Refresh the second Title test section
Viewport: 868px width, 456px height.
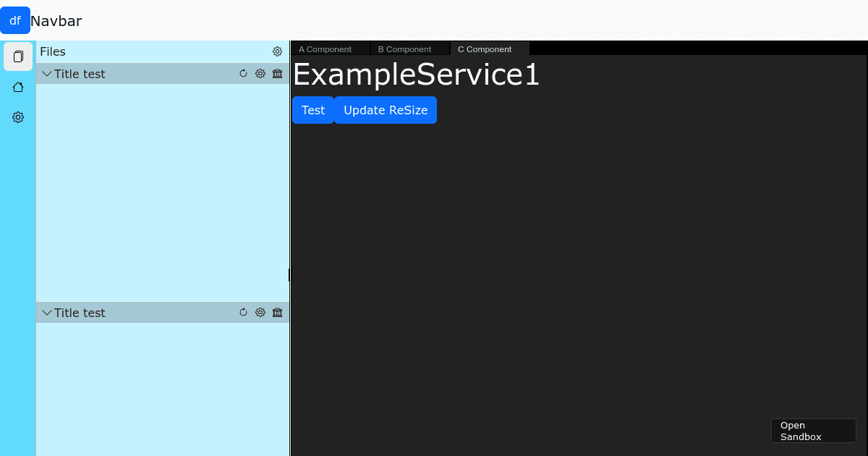point(243,313)
